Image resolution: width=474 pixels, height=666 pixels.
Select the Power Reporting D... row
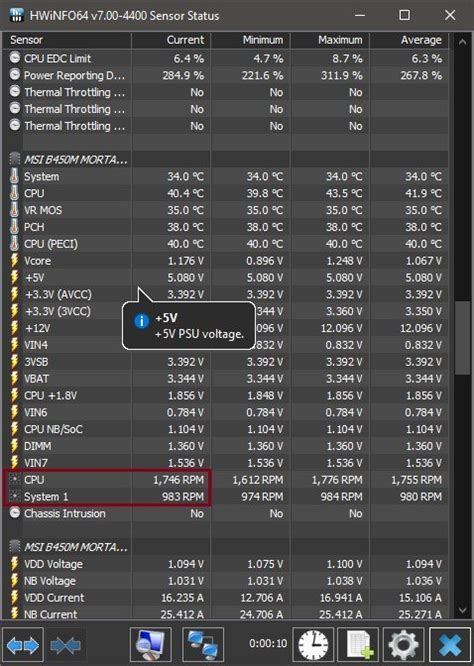point(226,75)
